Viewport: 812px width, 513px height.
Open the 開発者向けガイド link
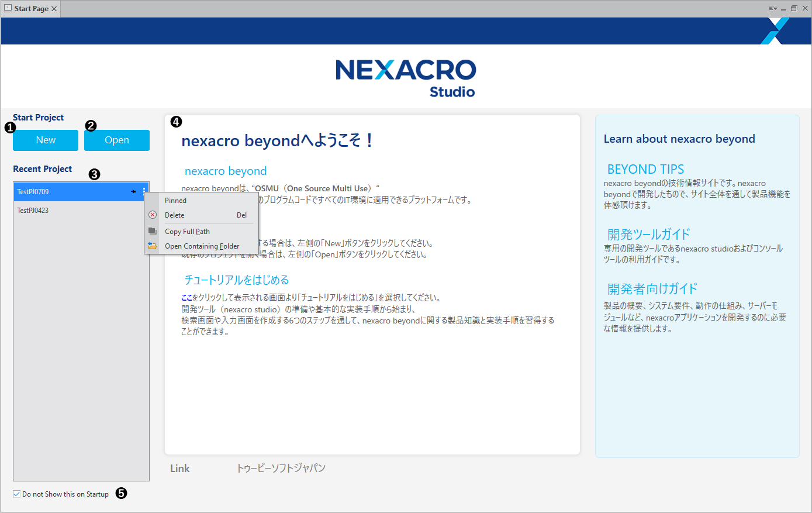click(652, 289)
